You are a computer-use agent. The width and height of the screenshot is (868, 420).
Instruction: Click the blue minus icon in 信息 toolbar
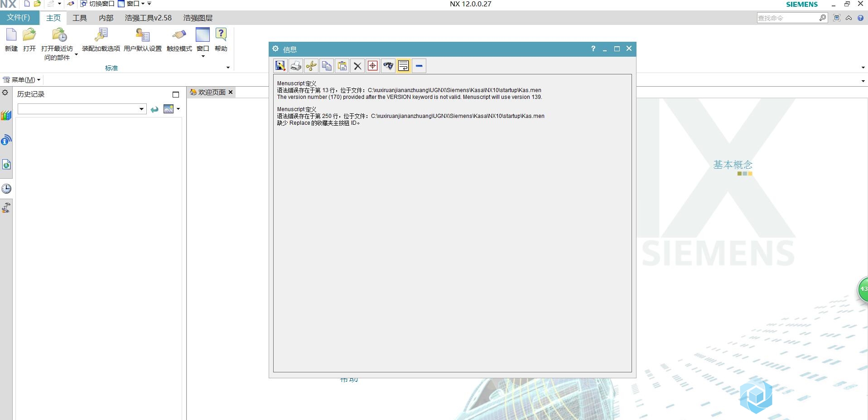pos(419,66)
